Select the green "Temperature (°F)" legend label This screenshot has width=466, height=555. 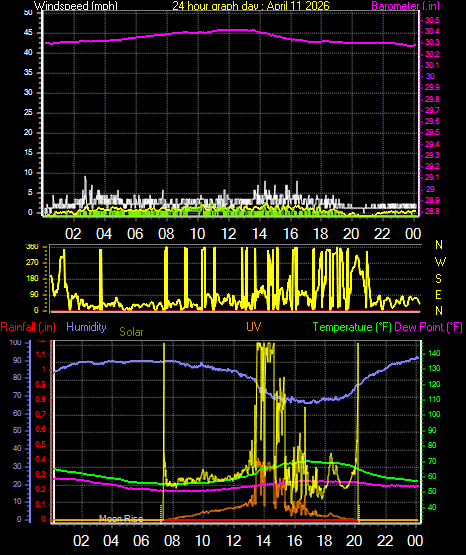[x=352, y=327]
